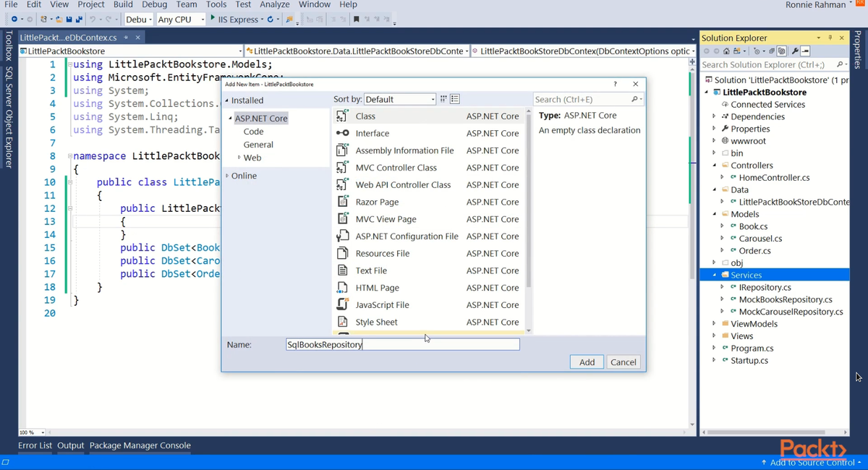Expand the wwwroot folder in Solution Explorer

[x=714, y=141]
